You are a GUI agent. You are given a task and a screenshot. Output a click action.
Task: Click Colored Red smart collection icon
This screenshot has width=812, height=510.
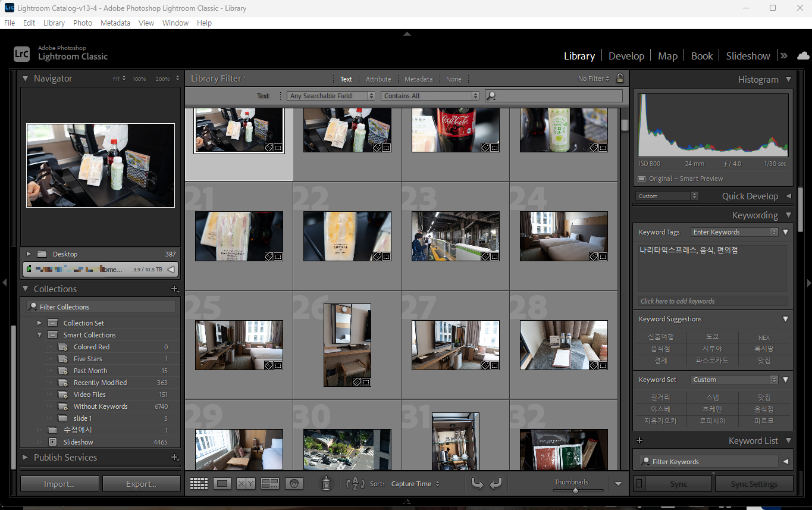(62, 347)
